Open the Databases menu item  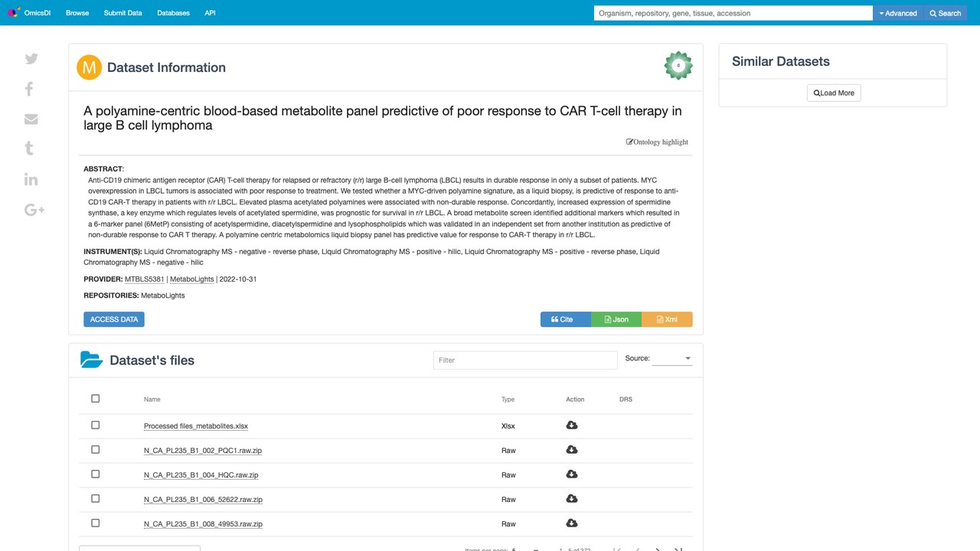173,13
